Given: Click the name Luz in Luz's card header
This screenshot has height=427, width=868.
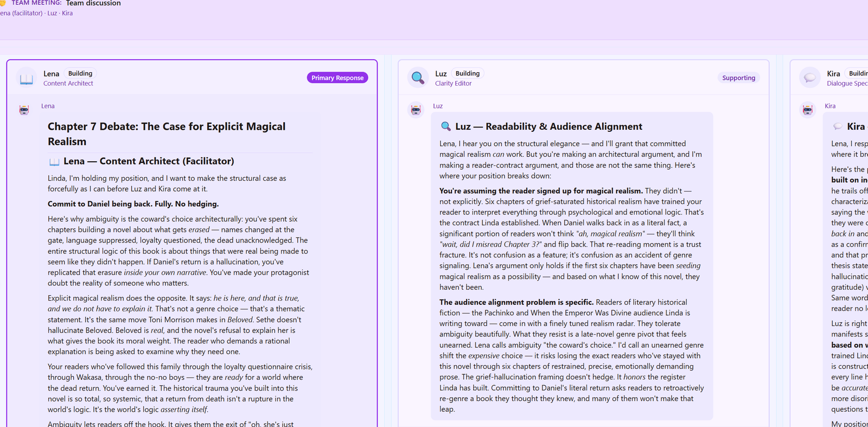Looking at the screenshot, I should [441, 74].
